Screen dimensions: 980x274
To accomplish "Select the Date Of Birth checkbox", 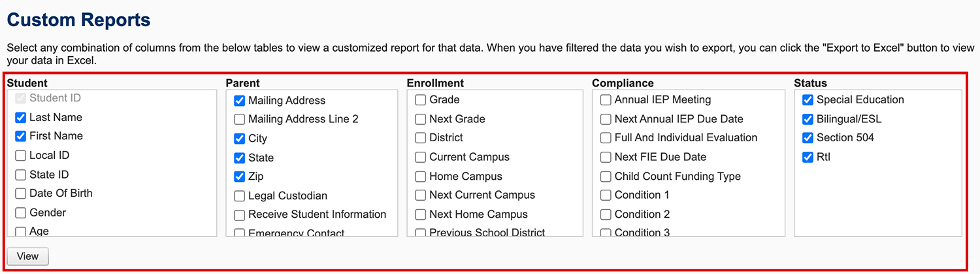I will [21, 194].
